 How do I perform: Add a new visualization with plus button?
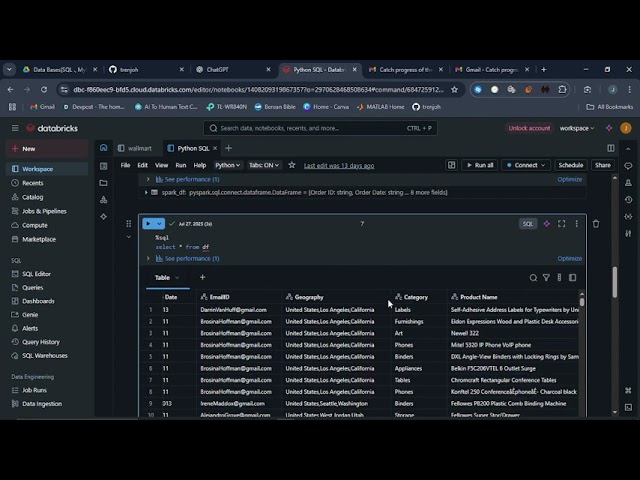pos(202,278)
